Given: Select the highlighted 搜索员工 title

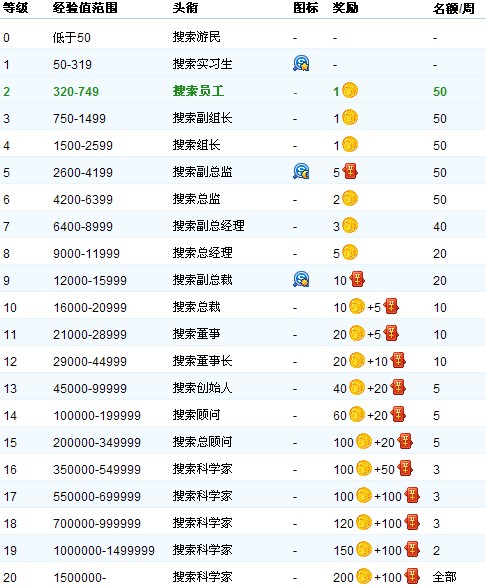Looking at the screenshot, I should pos(198,91).
